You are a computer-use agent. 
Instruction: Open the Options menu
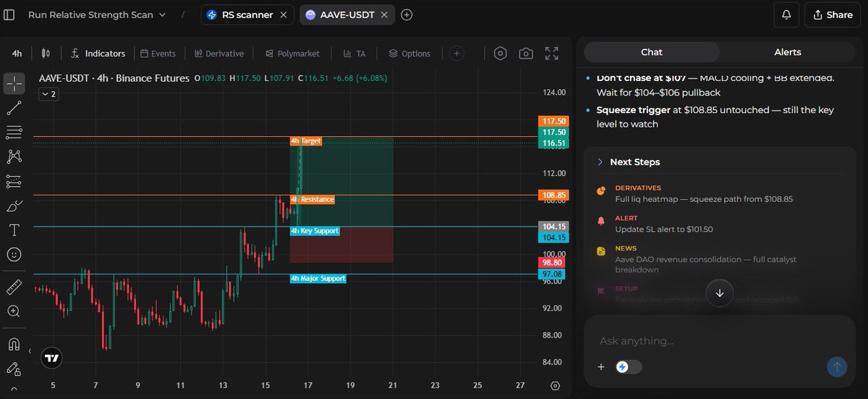coord(409,54)
